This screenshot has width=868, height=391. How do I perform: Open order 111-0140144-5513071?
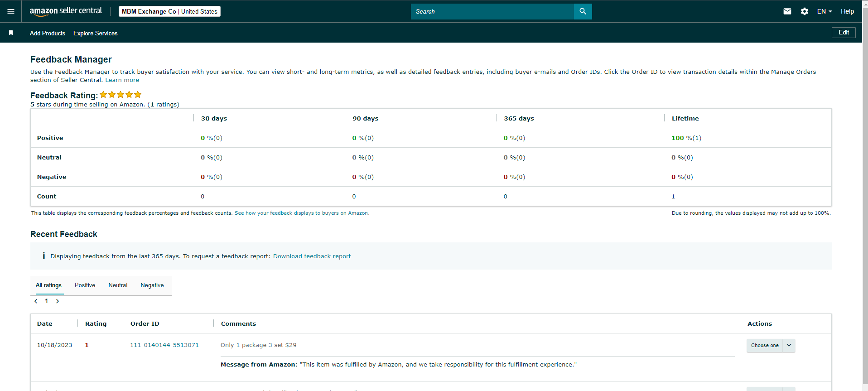point(164,345)
